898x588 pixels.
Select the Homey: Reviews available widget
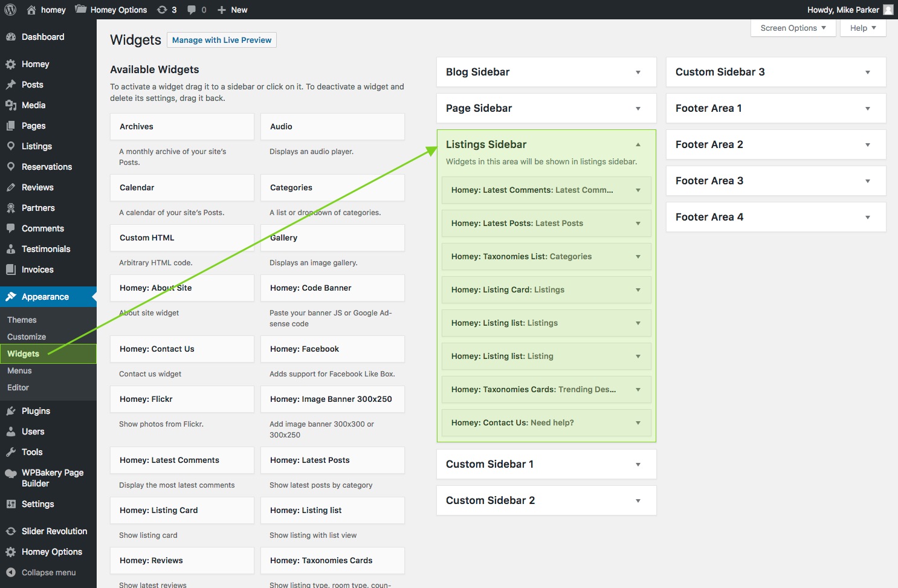click(x=182, y=560)
